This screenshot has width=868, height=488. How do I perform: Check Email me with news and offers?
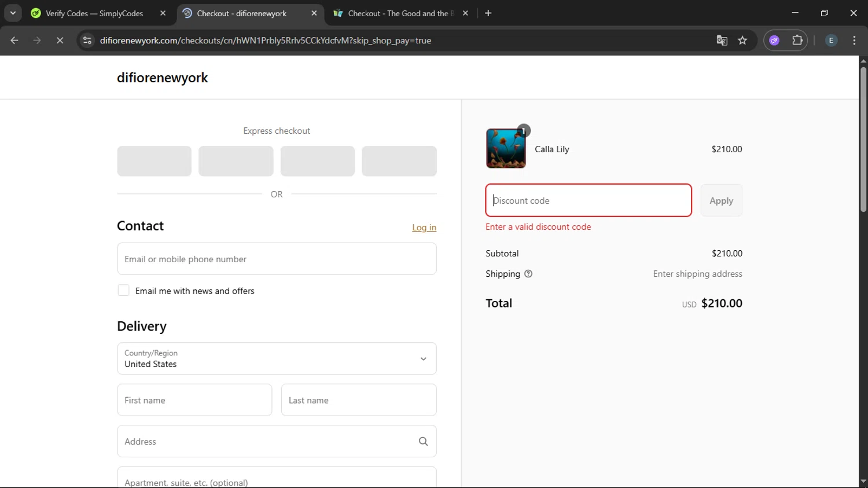(x=123, y=291)
